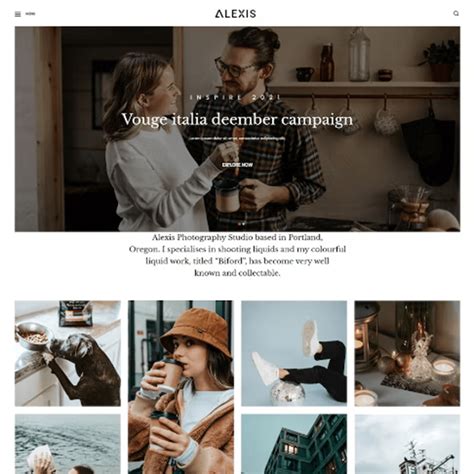Viewport: 474px width, 474px height.
Task: Open the hamburger menu icon
Action: click(x=18, y=14)
